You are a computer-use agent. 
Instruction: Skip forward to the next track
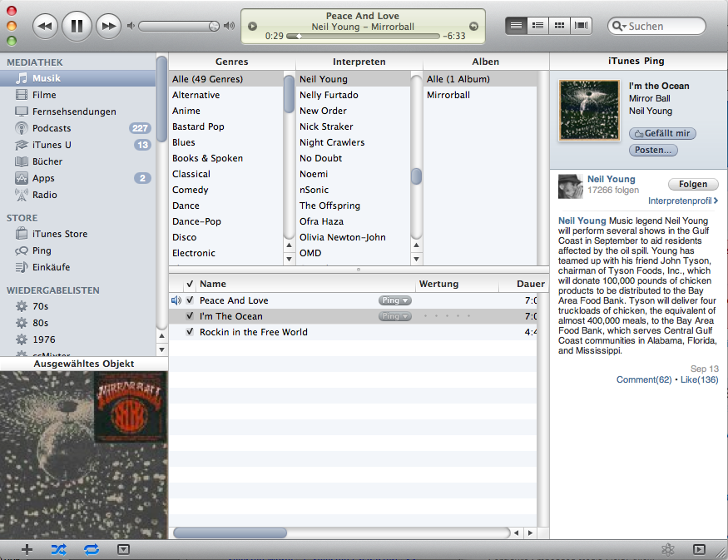[x=108, y=26]
